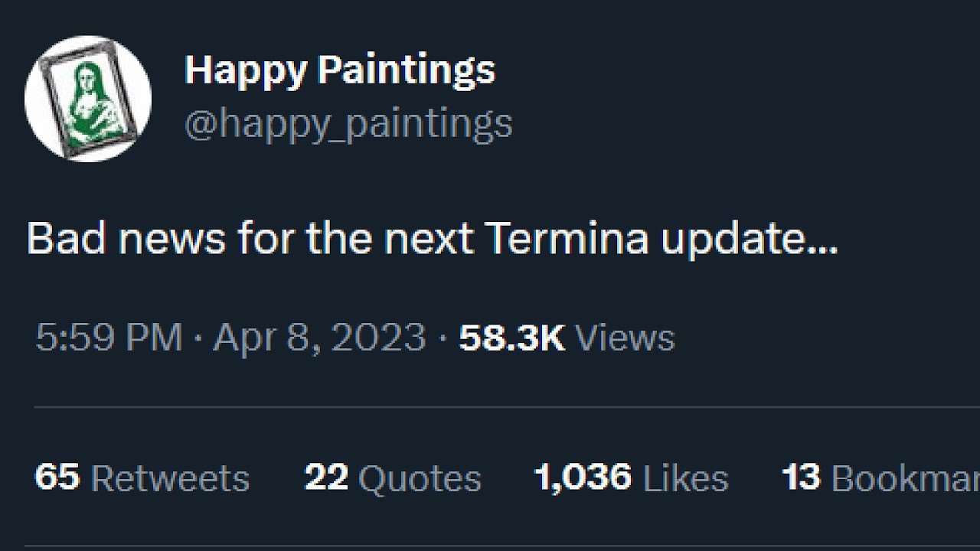Click the 22 quote count number
Screen dimensions: 980x551
click(x=326, y=478)
